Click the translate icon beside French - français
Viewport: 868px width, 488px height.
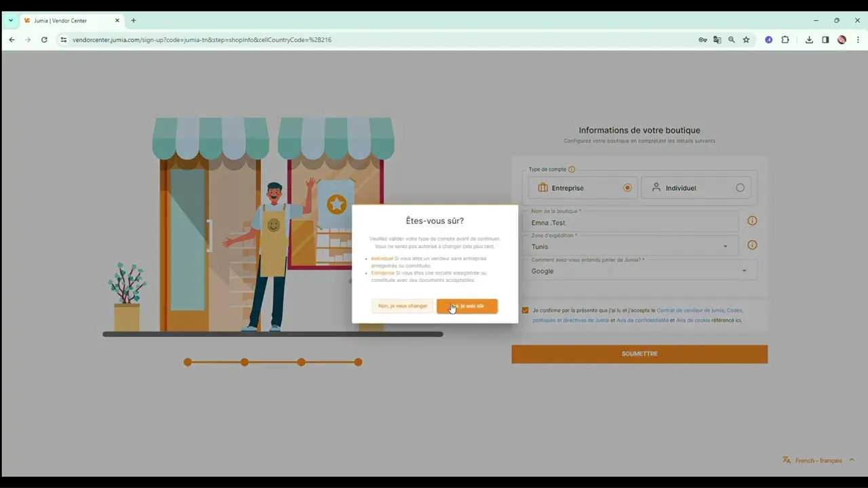point(787,460)
